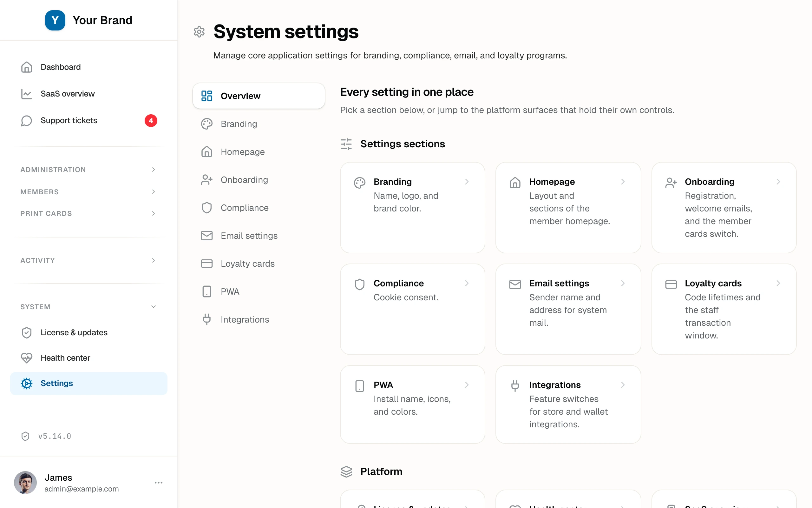Select the Overview settings tab
812x508 pixels.
(x=259, y=96)
